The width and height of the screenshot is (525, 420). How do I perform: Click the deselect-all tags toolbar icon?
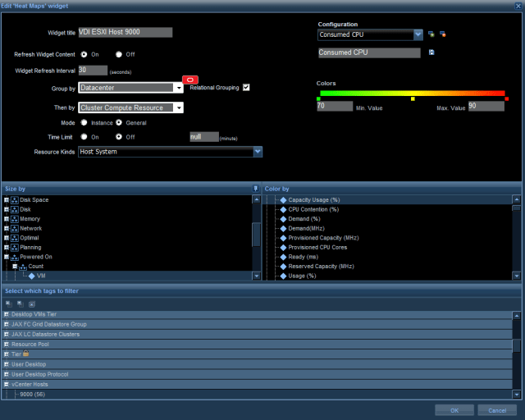31,303
